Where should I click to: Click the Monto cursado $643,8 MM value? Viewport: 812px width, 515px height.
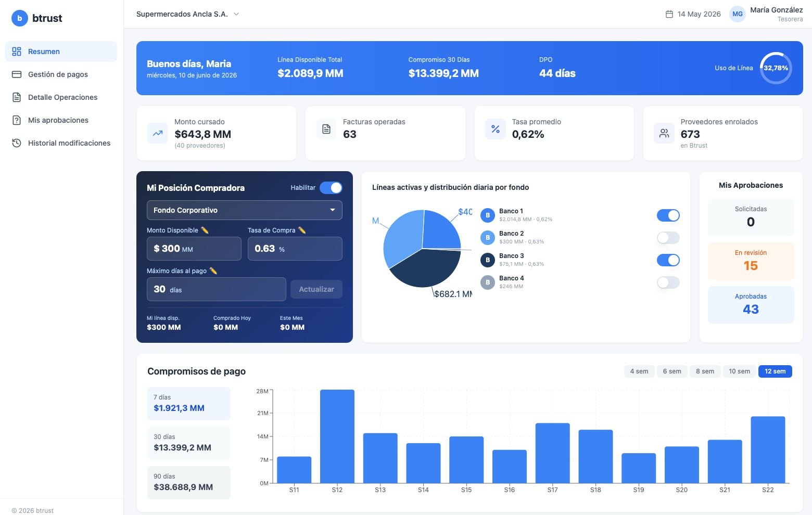[203, 134]
